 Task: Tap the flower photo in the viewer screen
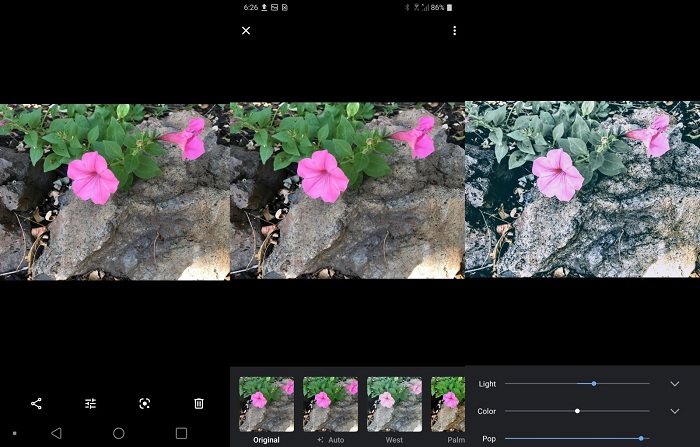tap(115, 192)
